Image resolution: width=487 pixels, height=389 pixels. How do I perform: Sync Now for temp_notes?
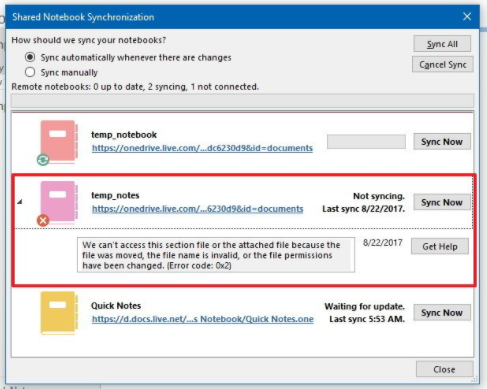[442, 202]
